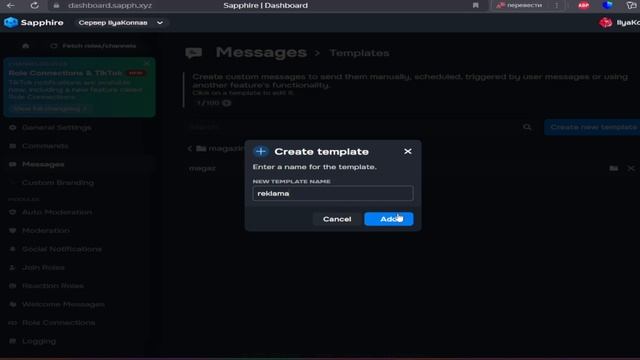This screenshot has width=640, height=360.
Task: Delete the magaz template with its X icon
Action: click(631, 168)
